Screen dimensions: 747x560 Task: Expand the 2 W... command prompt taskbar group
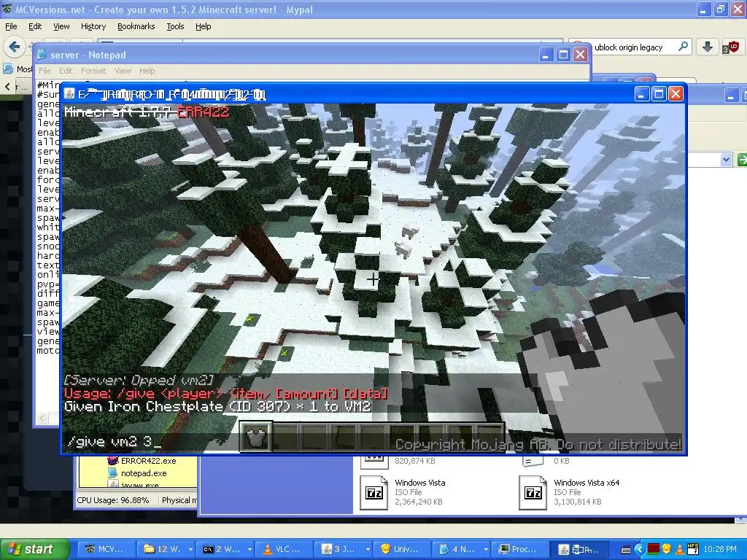coord(249,549)
